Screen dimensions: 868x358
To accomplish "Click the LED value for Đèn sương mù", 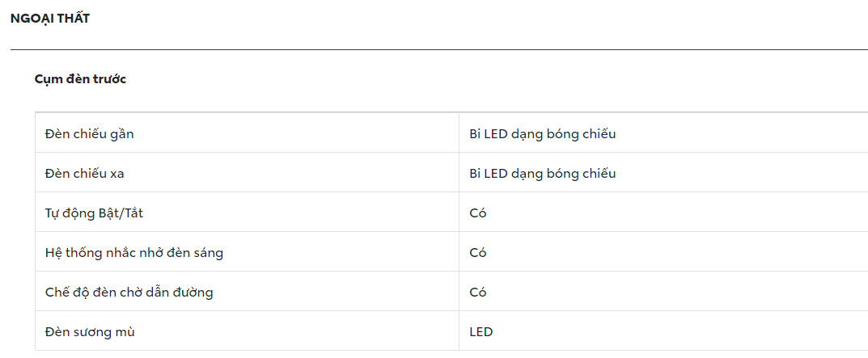I will point(481,332).
